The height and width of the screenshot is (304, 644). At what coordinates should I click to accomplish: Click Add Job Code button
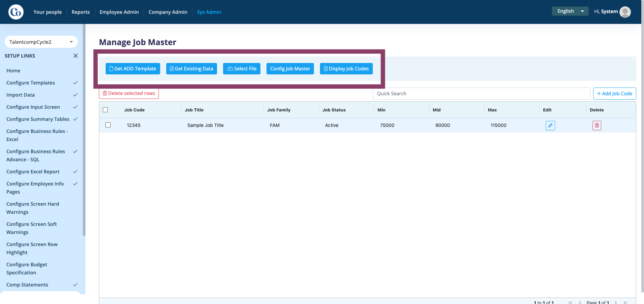pos(614,94)
